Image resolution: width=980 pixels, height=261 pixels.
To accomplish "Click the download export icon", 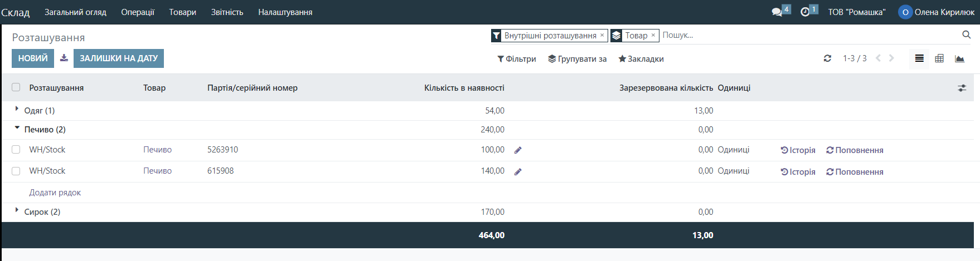I will [x=64, y=58].
